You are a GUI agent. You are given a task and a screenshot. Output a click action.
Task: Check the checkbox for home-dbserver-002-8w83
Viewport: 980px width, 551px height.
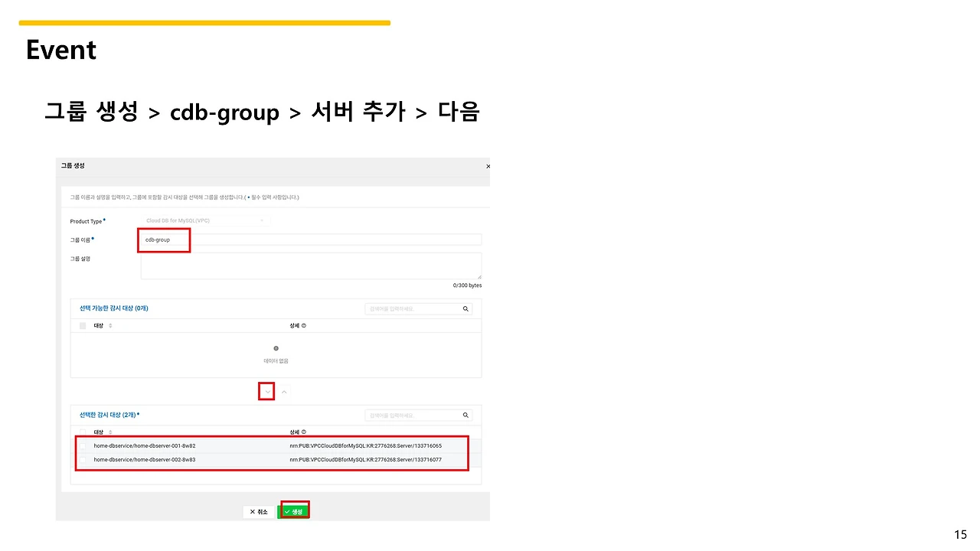point(82,460)
